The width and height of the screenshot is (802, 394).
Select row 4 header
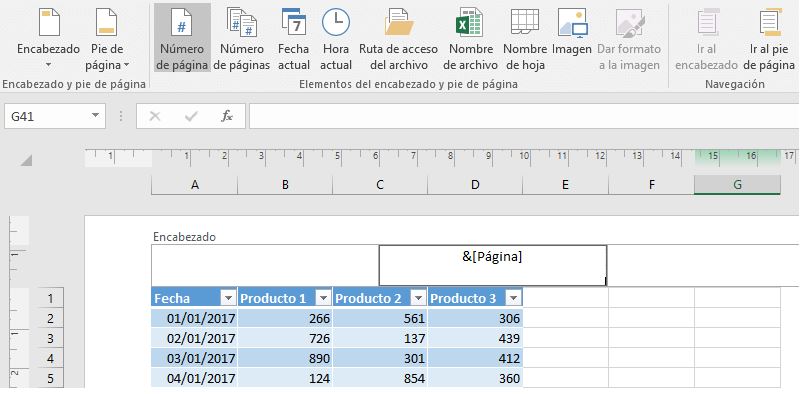click(x=50, y=358)
